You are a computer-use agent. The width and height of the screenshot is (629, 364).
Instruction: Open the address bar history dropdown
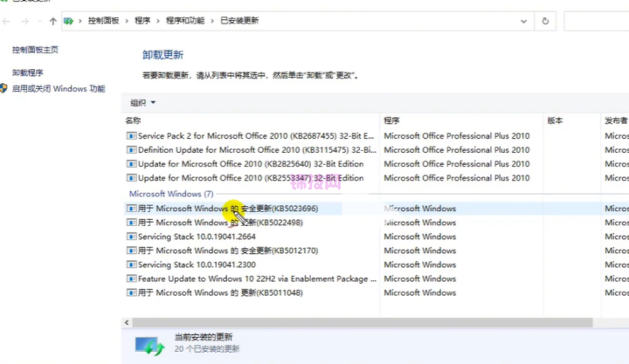point(523,21)
